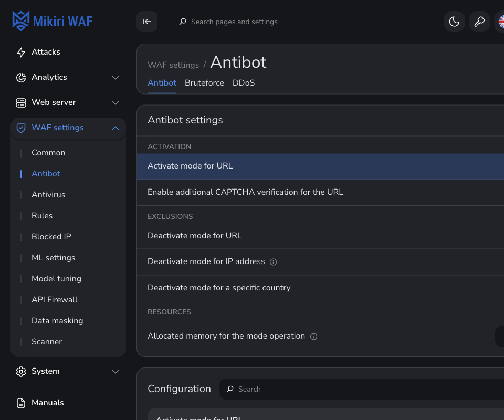504x420 pixels.
Task: Open Common under WAF settings
Action: point(48,153)
